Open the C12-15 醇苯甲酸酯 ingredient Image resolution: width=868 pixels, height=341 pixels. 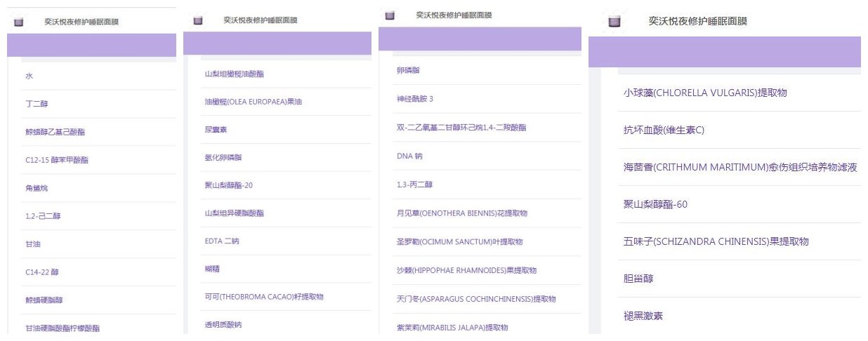coord(57,160)
